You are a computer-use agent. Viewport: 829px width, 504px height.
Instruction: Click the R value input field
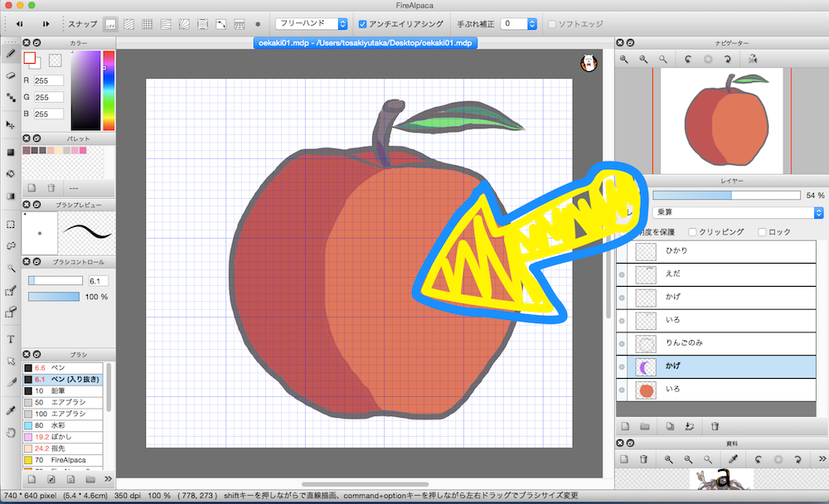click(x=49, y=80)
